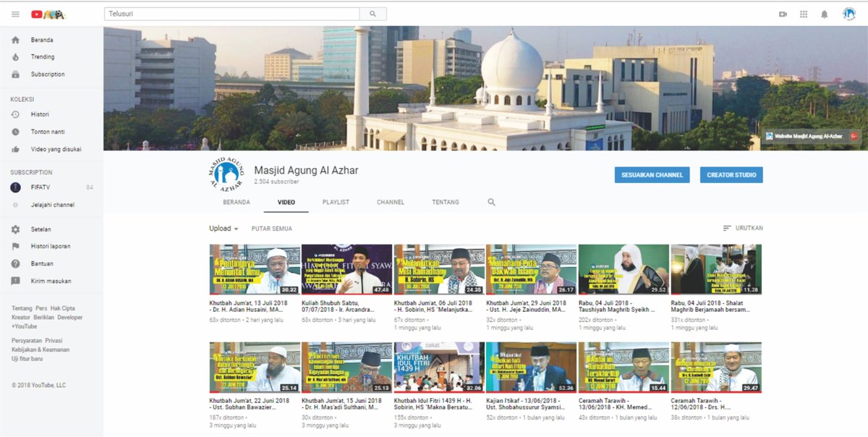Open Khutbah Jum'at 06 Juli 2018 thumbnail
Viewport: 868px width, 437px height.
click(439, 269)
